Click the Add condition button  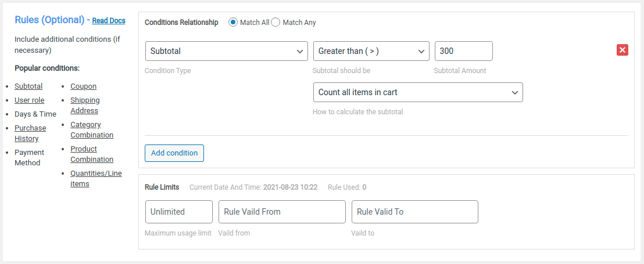(x=174, y=153)
